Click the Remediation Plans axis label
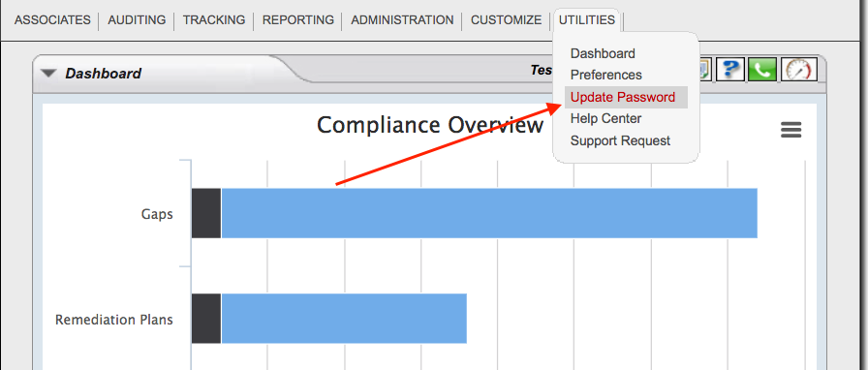Image resolution: width=868 pixels, height=370 pixels. (x=114, y=320)
